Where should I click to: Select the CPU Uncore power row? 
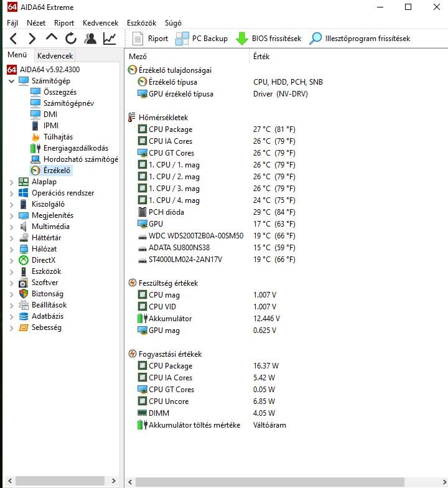pos(207,401)
